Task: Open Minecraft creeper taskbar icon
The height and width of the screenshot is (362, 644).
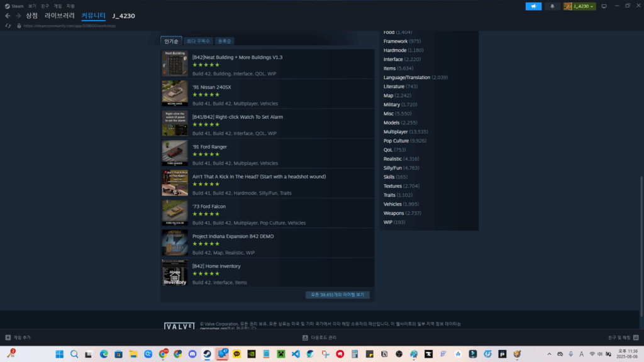Action: click(281, 354)
